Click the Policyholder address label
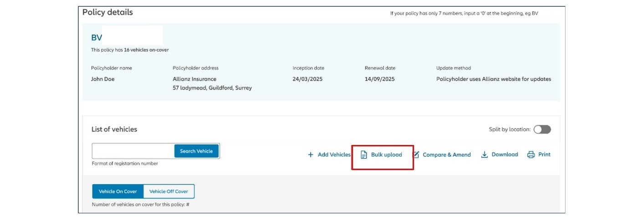Image resolution: width=644 pixels, height=217 pixels. [x=196, y=68]
